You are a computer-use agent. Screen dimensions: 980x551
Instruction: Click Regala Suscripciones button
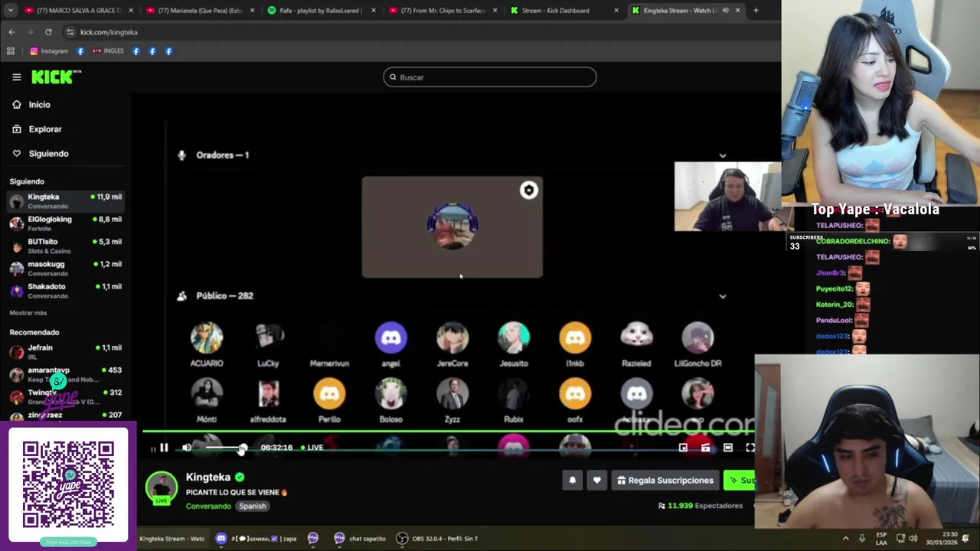tap(665, 481)
